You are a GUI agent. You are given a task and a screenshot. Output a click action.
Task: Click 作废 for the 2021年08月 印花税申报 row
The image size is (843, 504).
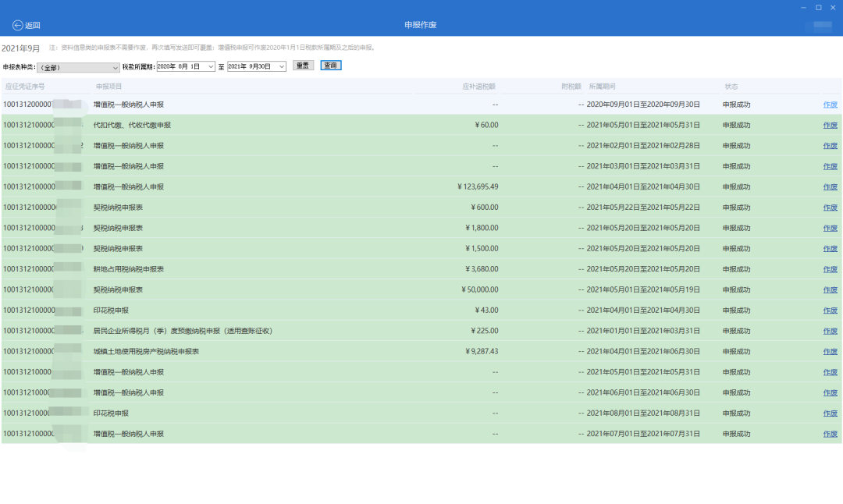click(x=830, y=413)
